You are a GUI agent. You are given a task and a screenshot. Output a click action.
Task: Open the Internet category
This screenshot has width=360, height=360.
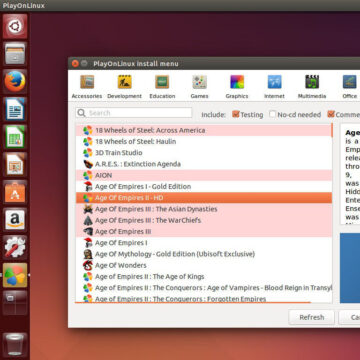click(x=274, y=87)
